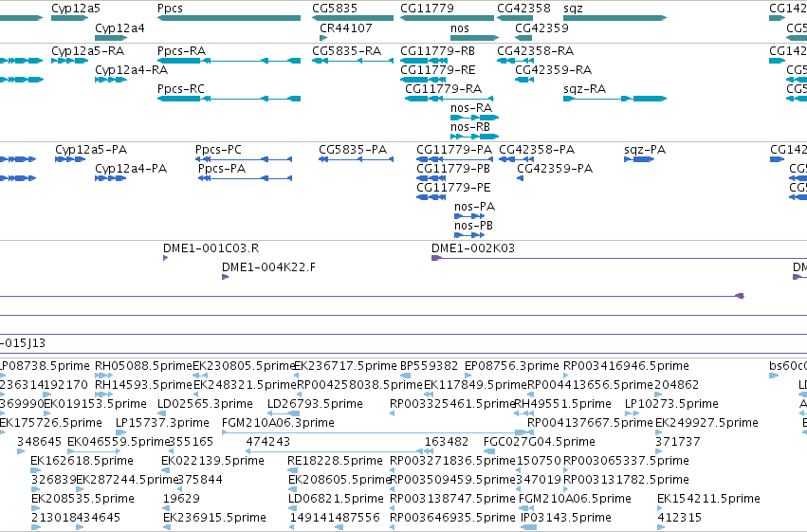Click the DME1-002K03 BAC label
807x532 pixels.
click(x=473, y=248)
